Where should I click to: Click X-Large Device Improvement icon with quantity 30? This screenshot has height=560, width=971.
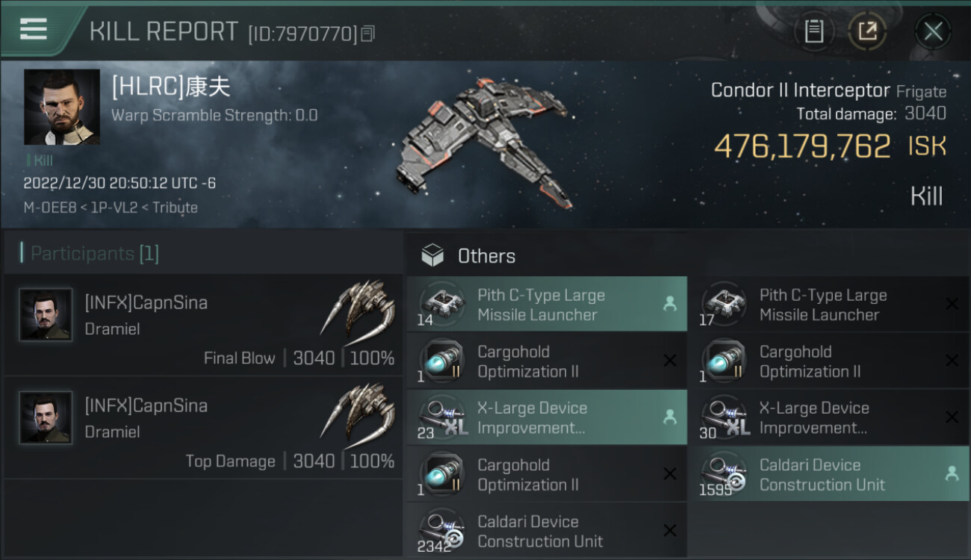(x=725, y=417)
